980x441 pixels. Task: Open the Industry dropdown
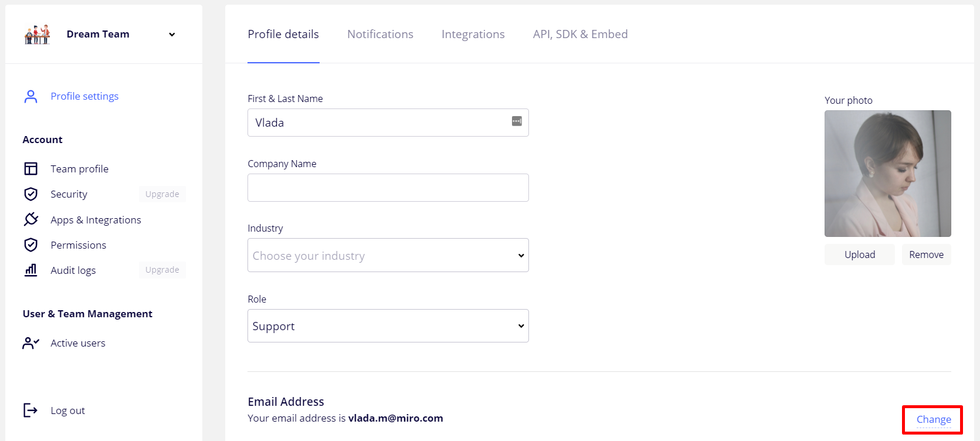tap(388, 256)
